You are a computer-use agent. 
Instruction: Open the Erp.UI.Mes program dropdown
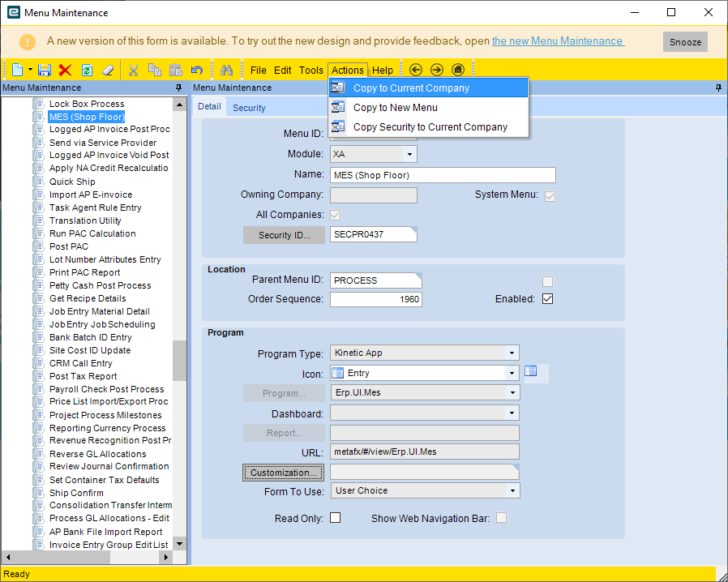(x=512, y=392)
